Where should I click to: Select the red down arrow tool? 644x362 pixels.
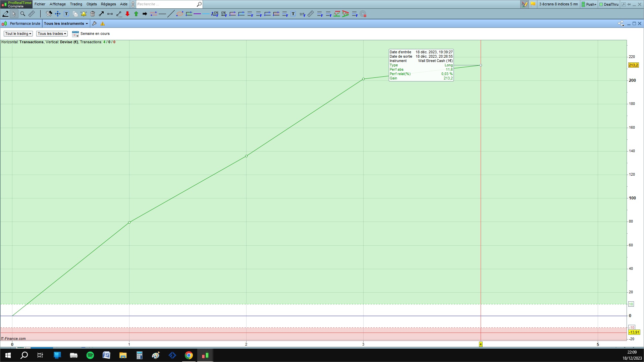[127, 14]
